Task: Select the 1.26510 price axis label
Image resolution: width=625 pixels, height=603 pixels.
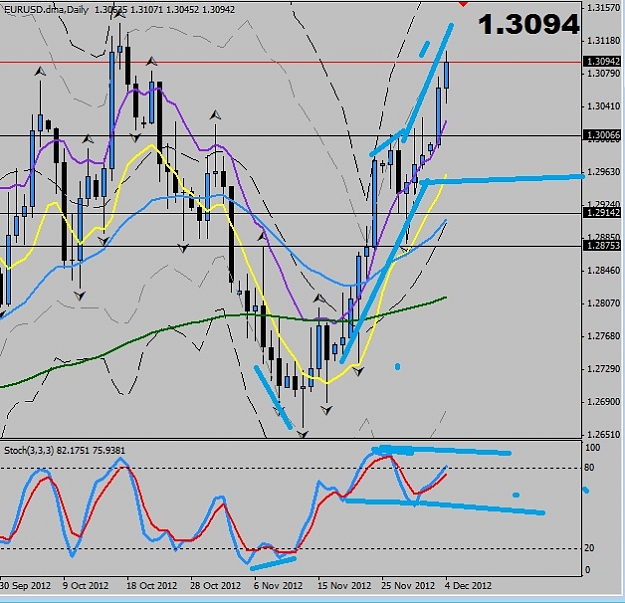Action: click(604, 434)
